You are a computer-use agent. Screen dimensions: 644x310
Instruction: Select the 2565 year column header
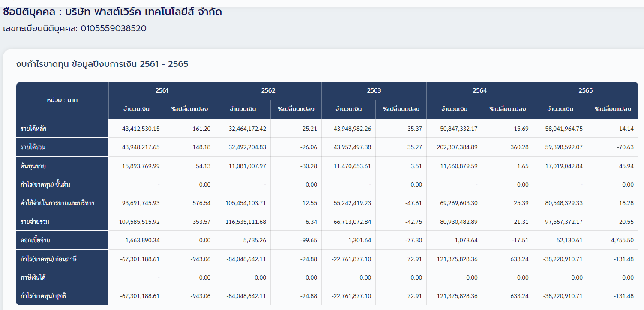pos(586,91)
